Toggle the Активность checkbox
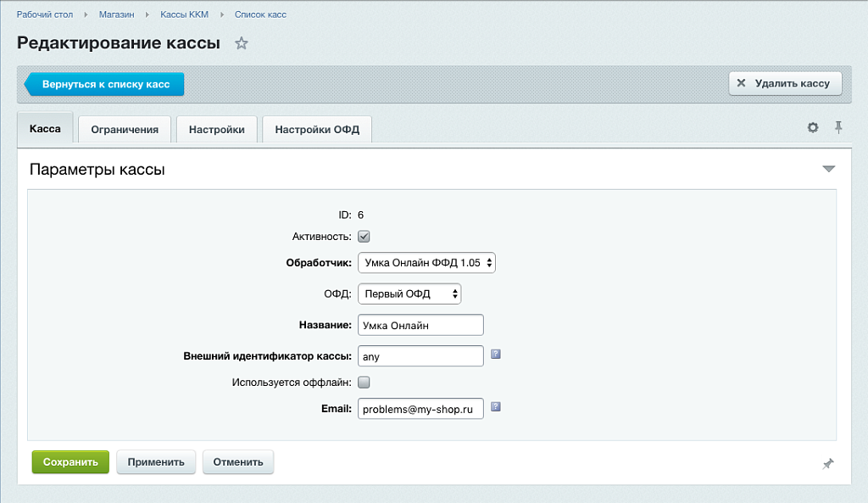Screen dimensions: 868x503 pos(364,237)
